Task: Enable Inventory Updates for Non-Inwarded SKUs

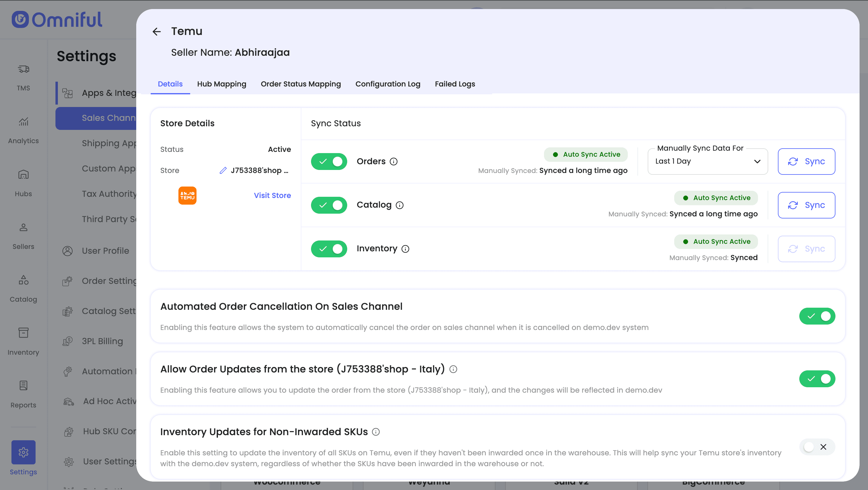Action: coord(817,447)
